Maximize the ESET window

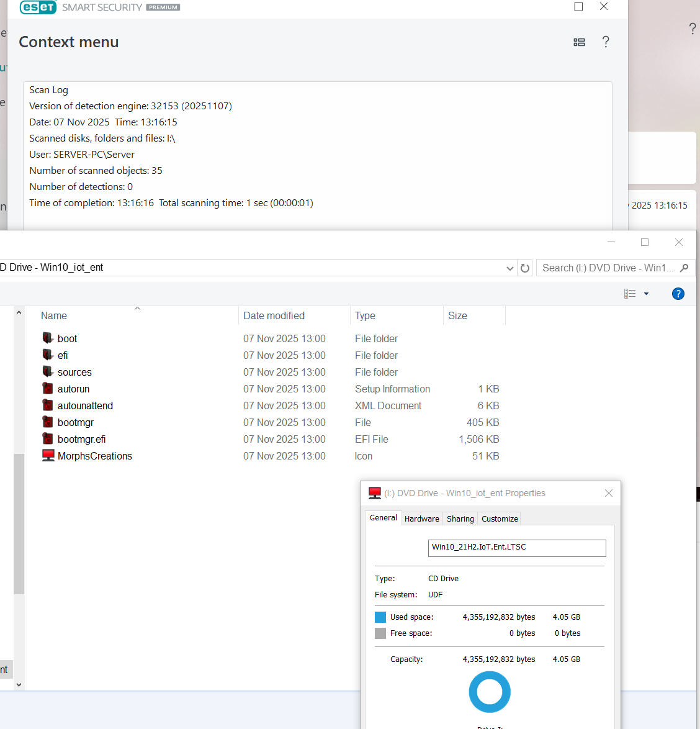point(579,6)
